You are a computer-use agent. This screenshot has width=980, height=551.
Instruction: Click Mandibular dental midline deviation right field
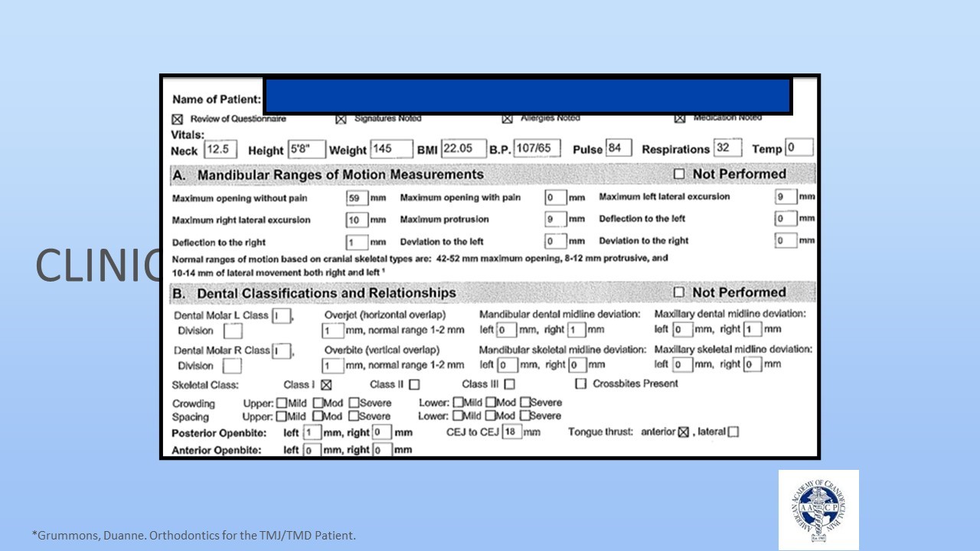(576, 330)
